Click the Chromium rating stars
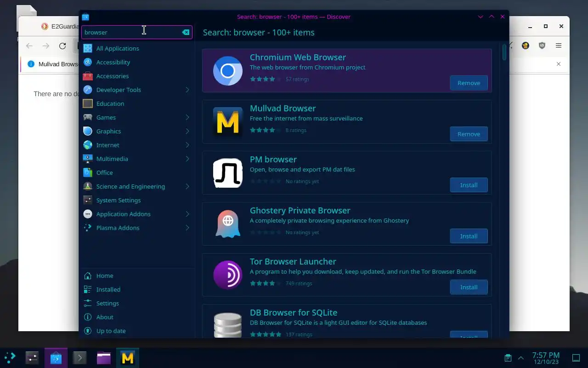This screenshot has height=368, width=588. (266, 79)
